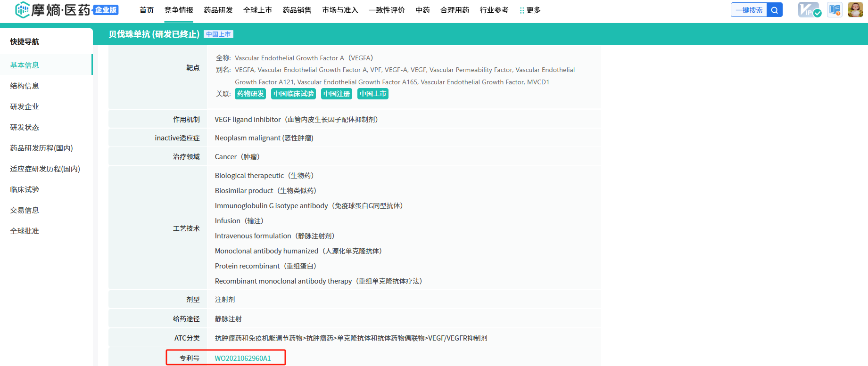Select 临床试验 in the sidebar
The image size is (868, 366).
(x=25, y=189)
